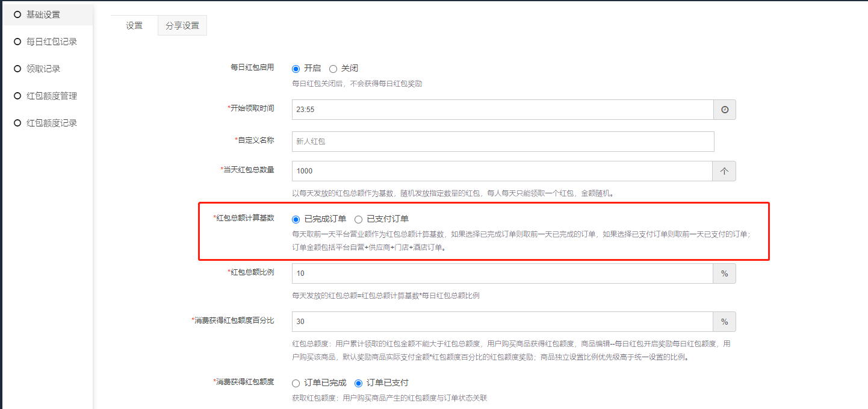868x409 pixels.
Task: Choose 已支付订单 as calculation base
Action: [x=358, y=219]
